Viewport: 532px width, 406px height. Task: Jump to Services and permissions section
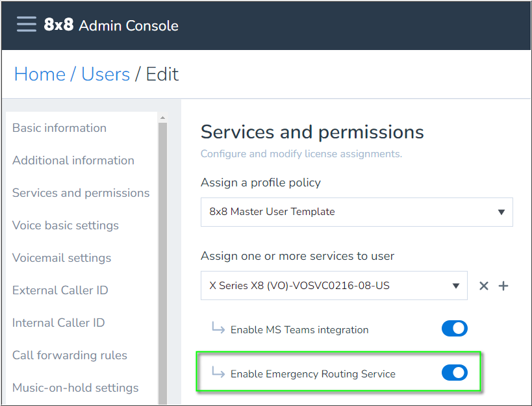pyautogui.click(x=81, y=193)
